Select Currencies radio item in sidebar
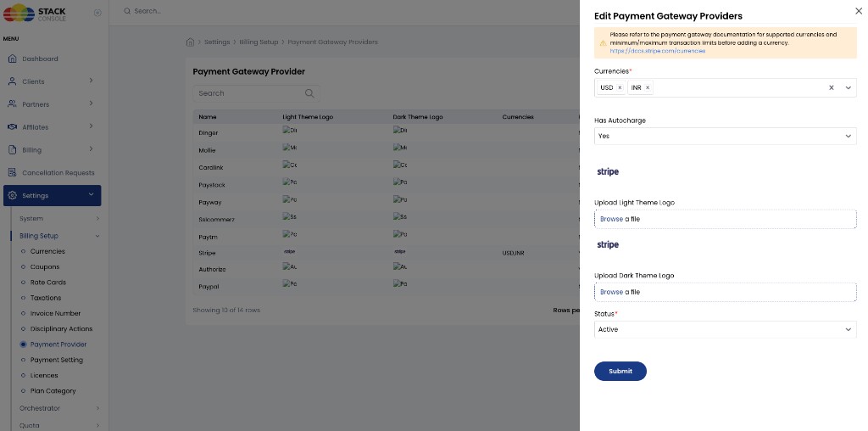 23,251
